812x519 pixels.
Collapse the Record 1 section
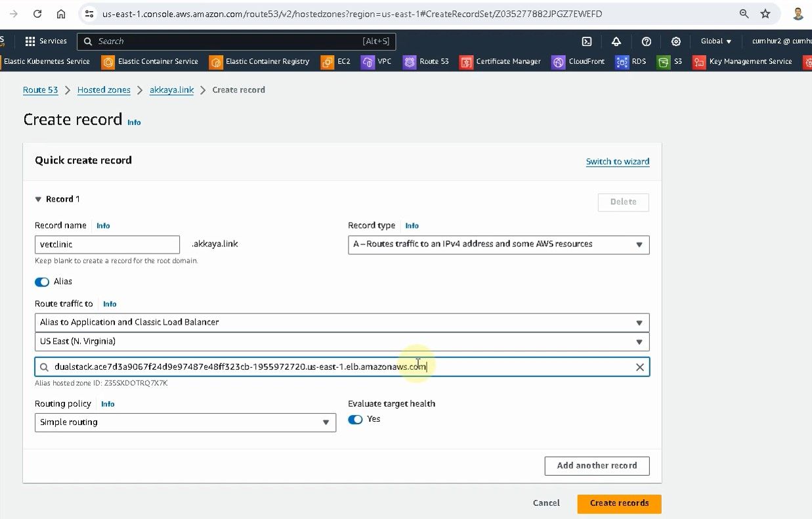coord(39,200)
